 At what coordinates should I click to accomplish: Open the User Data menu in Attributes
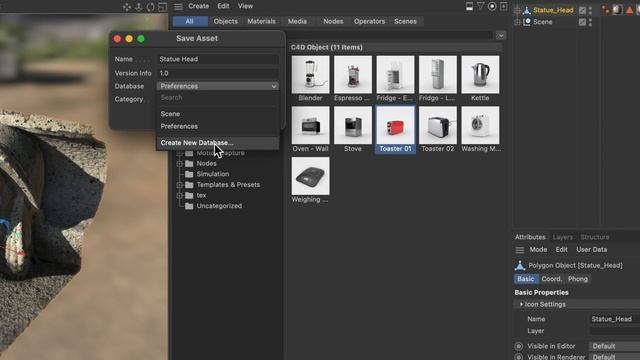click(x=591, y=250)
